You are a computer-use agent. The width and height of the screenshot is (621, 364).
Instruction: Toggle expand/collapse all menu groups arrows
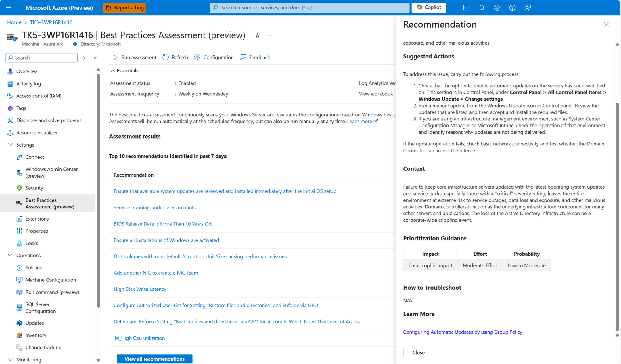[x=84, y=58]
